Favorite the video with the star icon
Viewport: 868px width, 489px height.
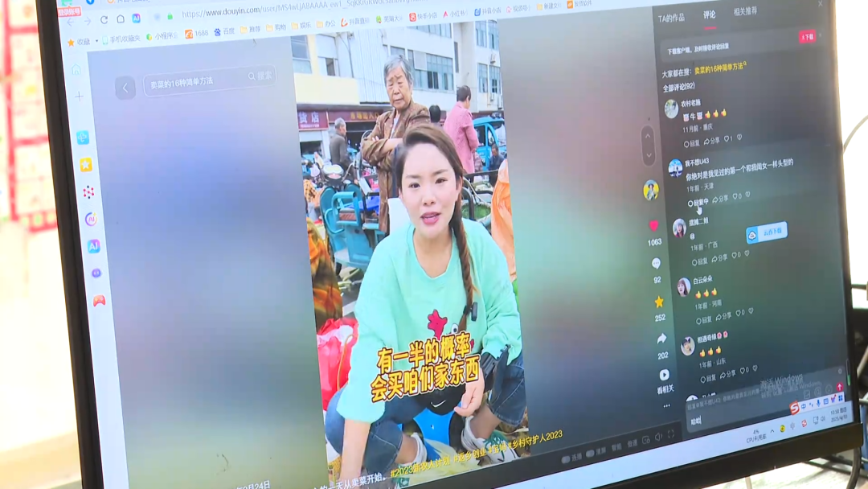pos(658,301)
